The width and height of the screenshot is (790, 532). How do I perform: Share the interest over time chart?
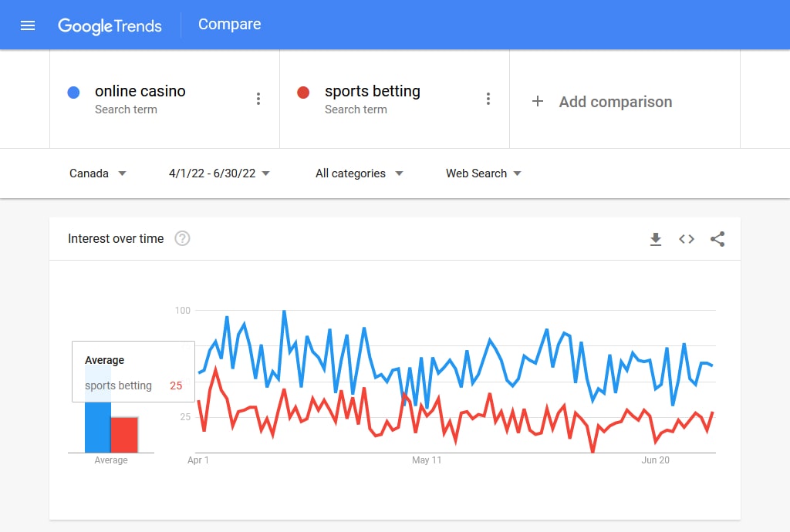click(x=717, y=239)
